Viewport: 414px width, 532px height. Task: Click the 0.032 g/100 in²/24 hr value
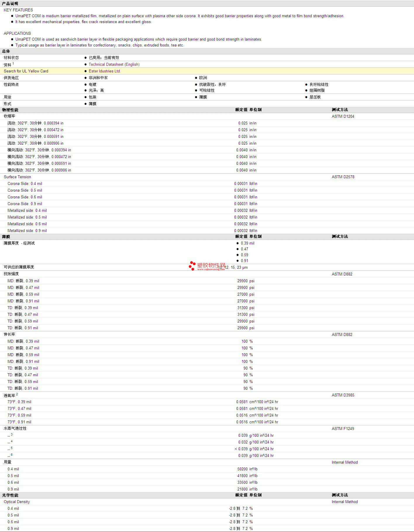pyautogui.click(x=256, y=442)
